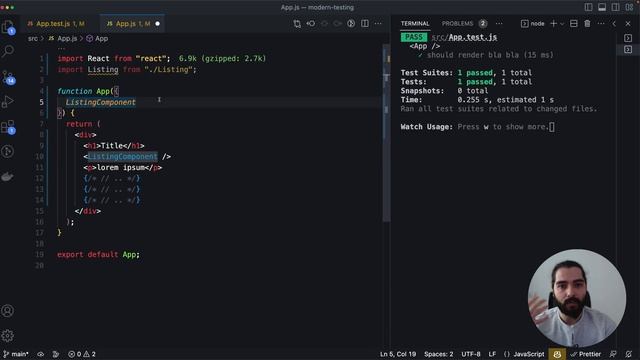640x360 pixels.
Task: Click the src breadcrumb segment
Action: [x=33, y=38]
